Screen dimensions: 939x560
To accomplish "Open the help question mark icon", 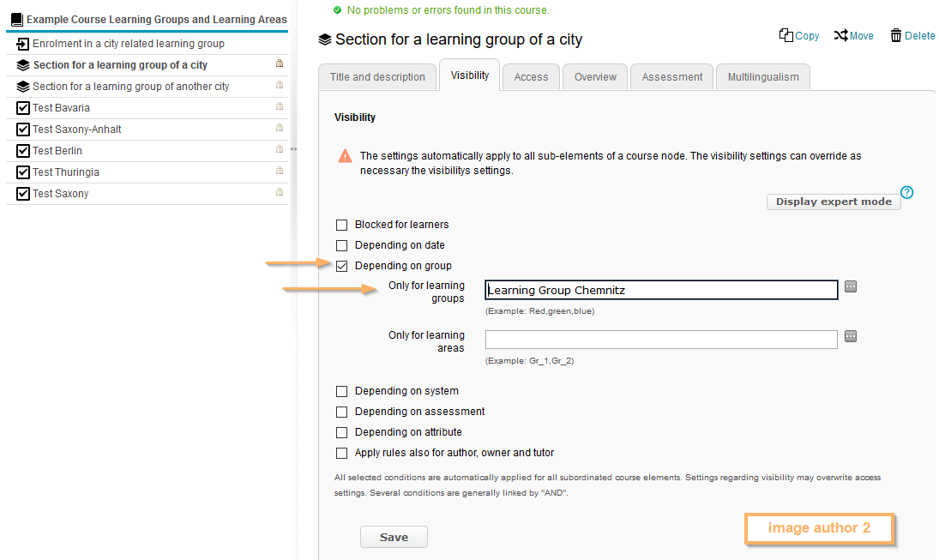I will (x=906, y=192).
